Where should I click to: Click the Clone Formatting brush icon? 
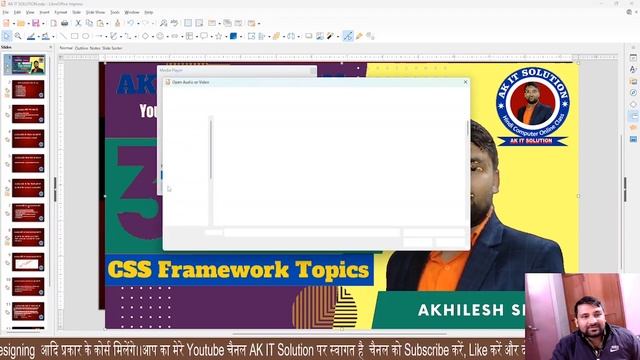tap(117, 23)
